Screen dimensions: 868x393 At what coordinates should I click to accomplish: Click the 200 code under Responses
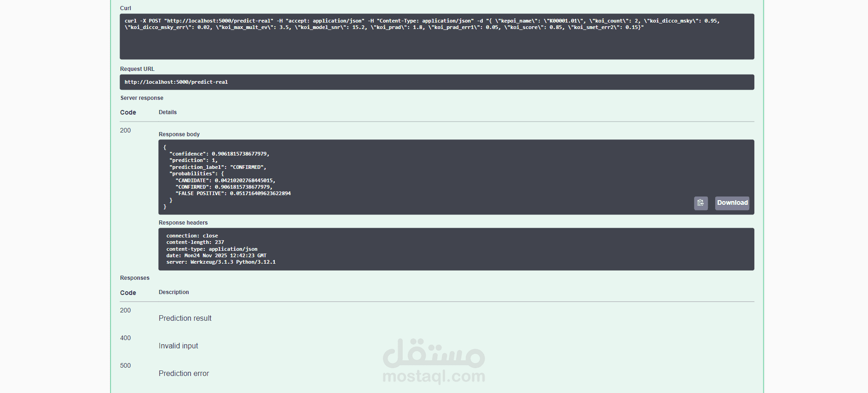[125, 310]
